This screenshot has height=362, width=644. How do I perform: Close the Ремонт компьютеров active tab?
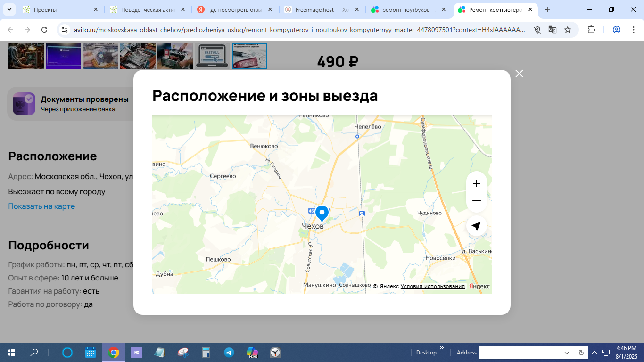click(x=530, y=9)
